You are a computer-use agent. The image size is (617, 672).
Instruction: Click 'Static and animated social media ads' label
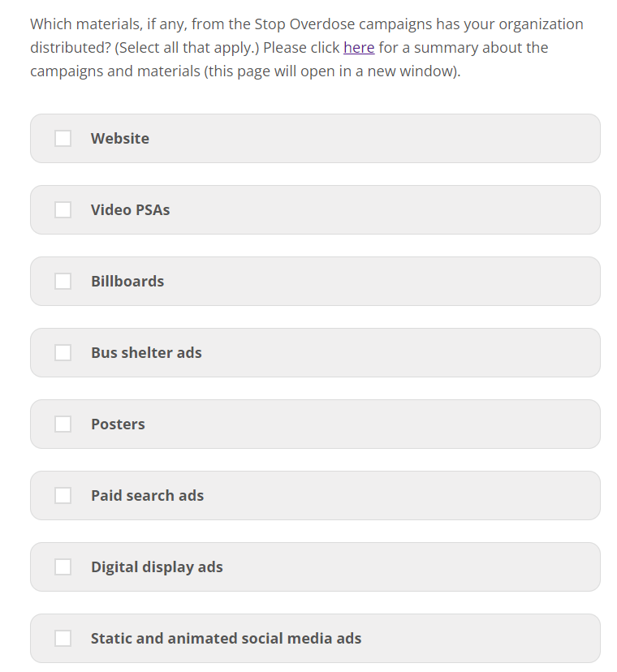pyautogui.click(x=226, y=639)
